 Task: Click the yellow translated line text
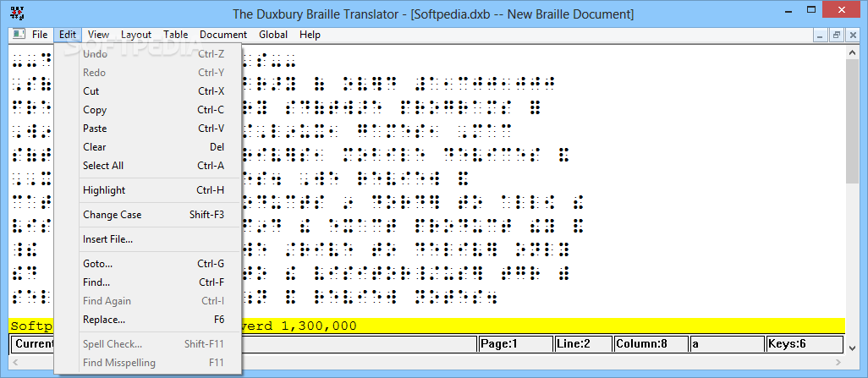point(427,326)
